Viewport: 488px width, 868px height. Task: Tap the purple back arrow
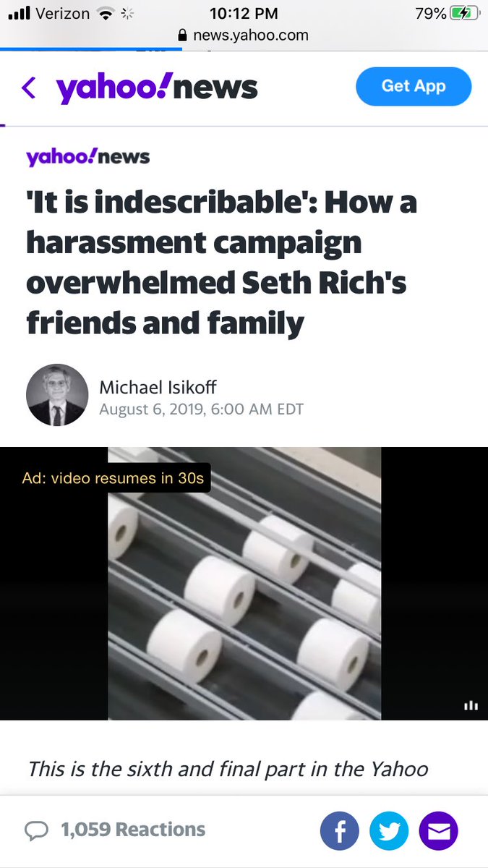29,88
